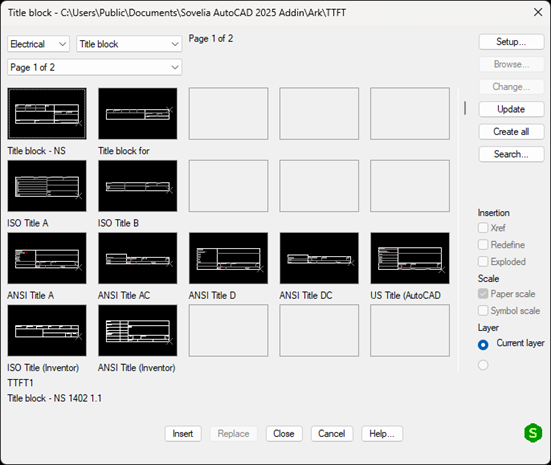Select the Title block for thumbnail
This screenshot has height=465, width=551.
(x=138, y=114)
